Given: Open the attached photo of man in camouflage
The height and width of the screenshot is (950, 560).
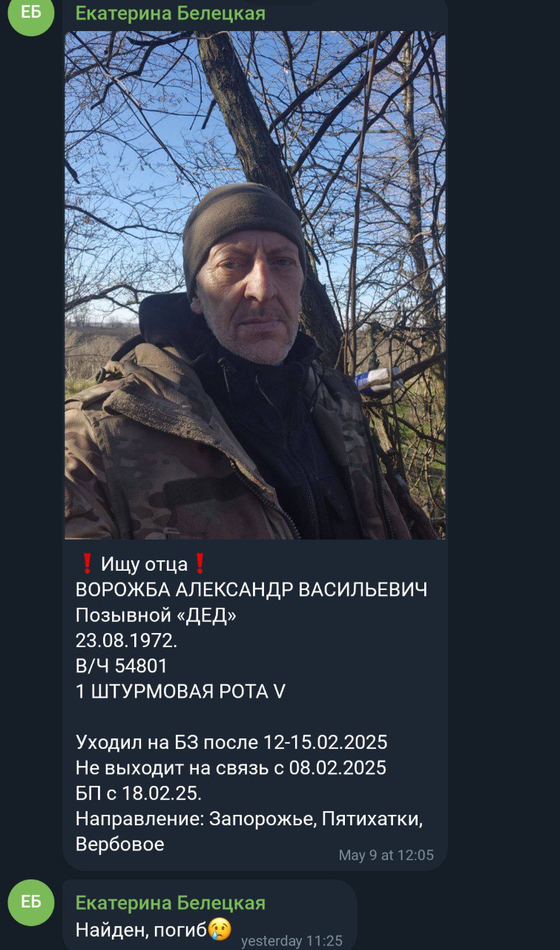Looking at the screenshot, I should [x=255, y=285].
